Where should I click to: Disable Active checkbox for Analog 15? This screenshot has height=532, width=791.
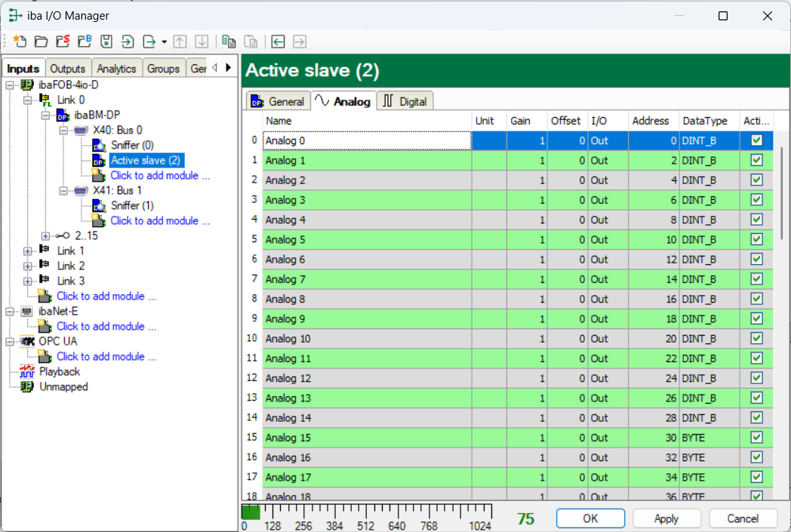757,438
